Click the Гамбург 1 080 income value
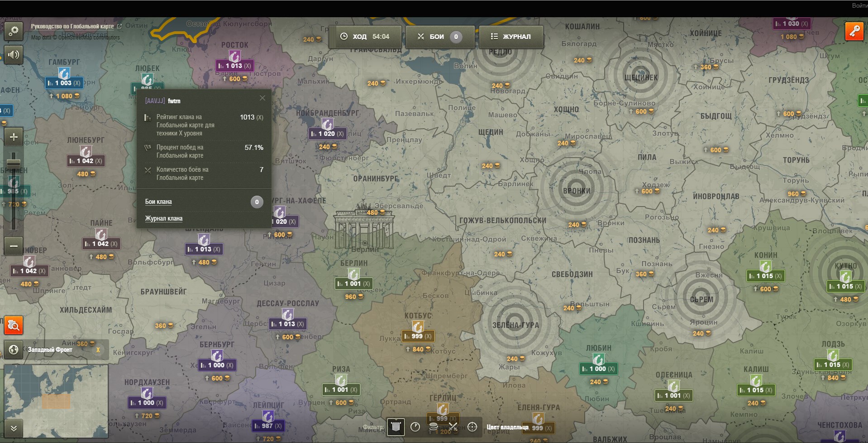The width and height of the screenshot is (868, 443). tap(64, 96)
